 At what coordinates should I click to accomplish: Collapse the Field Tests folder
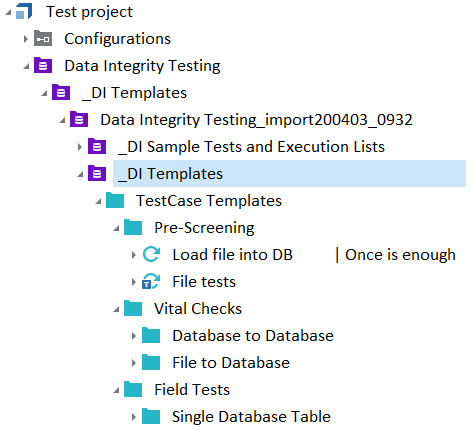coord(116,390)
